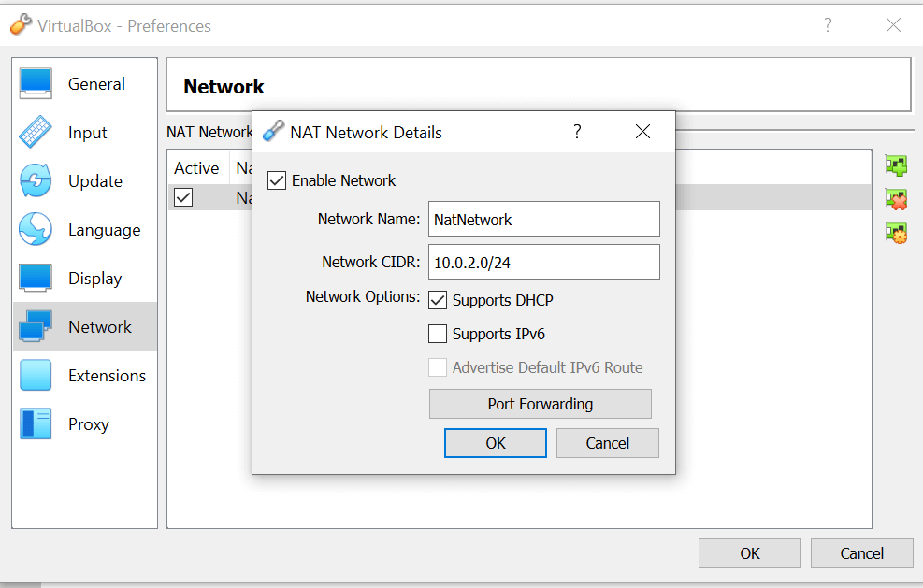Open the Update settings icon
The width and height of the screenshot is (923, 588).
click(x=35, y=180)
